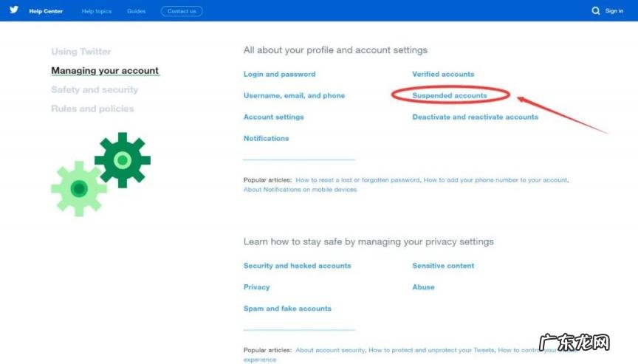Image resolution: width=638 pixels, height=364 pixels.
Task: Open Account settings topic
Action: tap(273, 117)
